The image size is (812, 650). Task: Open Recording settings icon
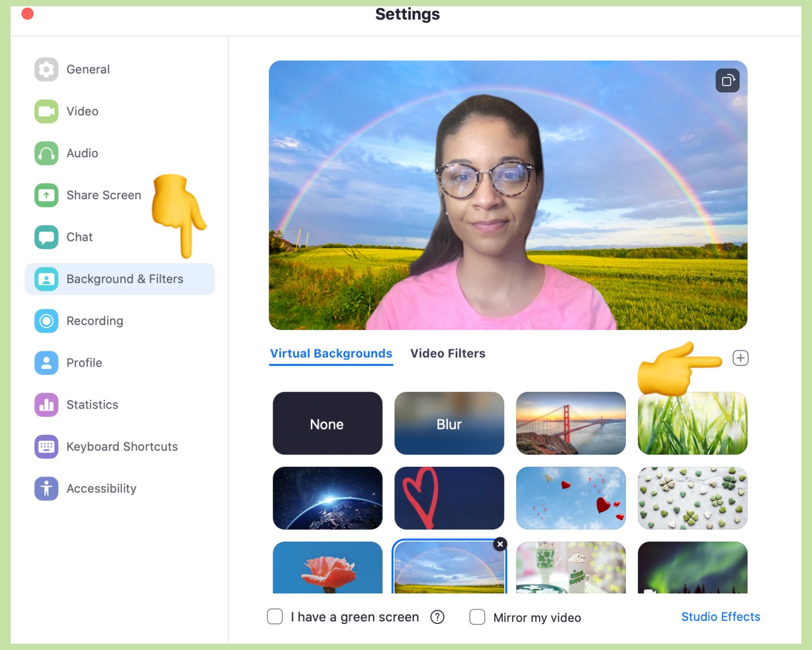[x=46, y=321]
